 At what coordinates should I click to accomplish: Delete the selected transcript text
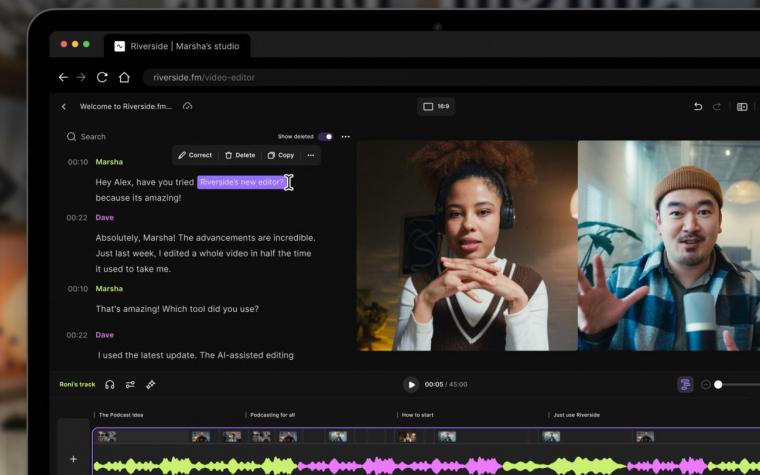tap(240, 155)
